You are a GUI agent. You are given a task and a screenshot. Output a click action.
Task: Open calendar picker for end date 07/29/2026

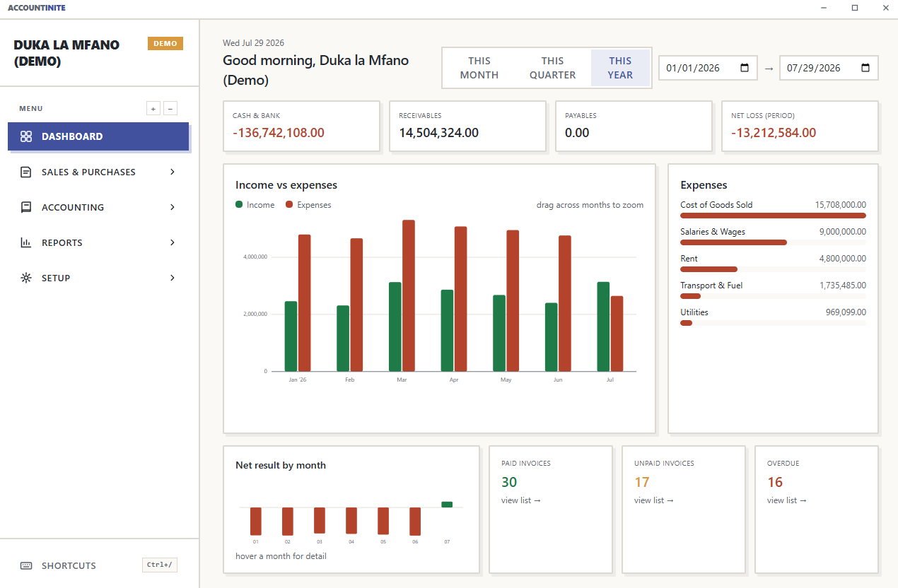(x=865, y=68)
